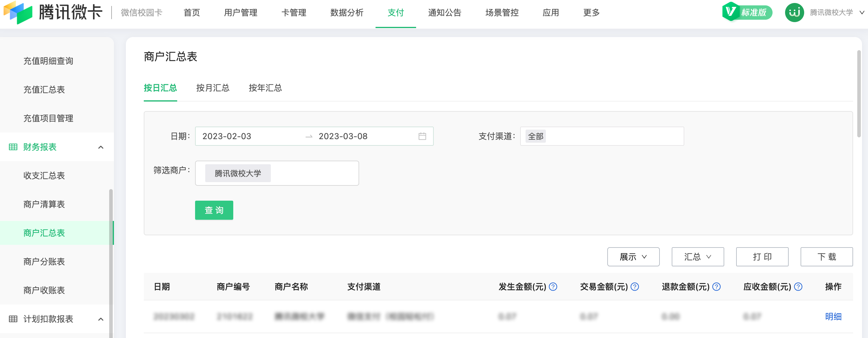Collapse the 财务报表 menu chevron
Image resolution: width=868 pixels, height=338 pixels.
coord(101,148)
